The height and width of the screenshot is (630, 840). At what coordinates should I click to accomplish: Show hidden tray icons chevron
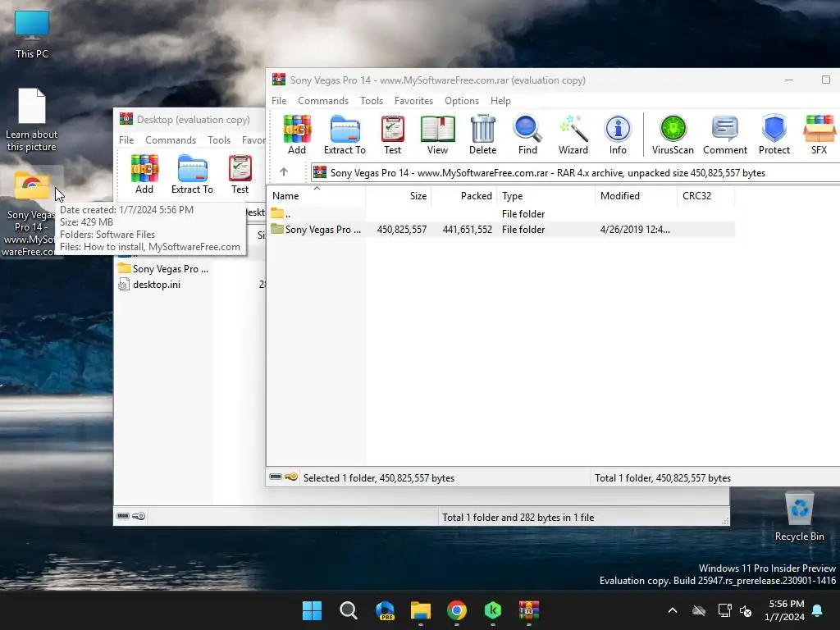point(673,610)
